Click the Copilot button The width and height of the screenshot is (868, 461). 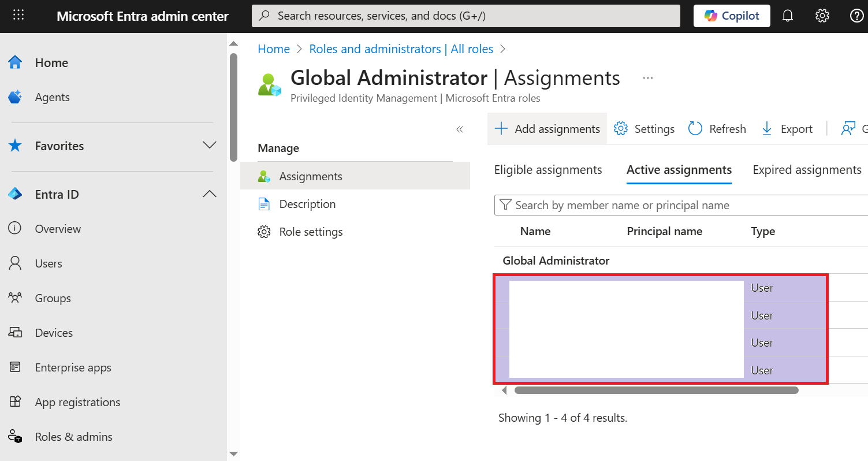coord(732,16)
